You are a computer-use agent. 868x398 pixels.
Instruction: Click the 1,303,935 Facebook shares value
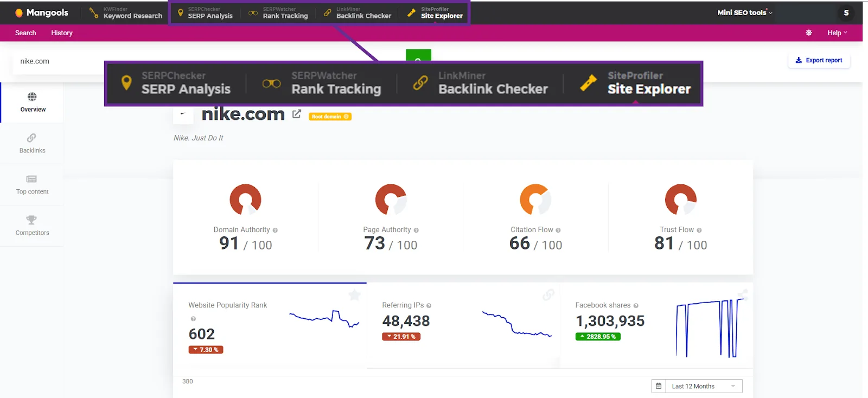[610, 321]
